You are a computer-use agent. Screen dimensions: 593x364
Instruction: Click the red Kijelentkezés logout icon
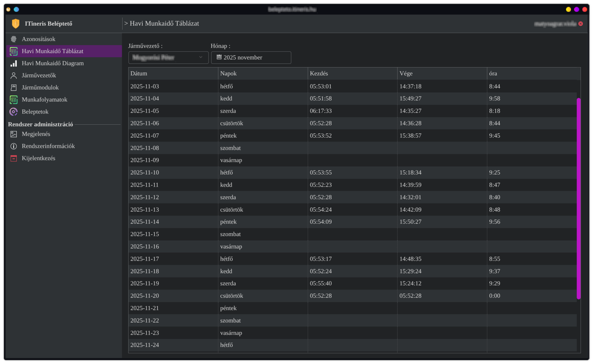pyautogui.click(x=14, y=158)
